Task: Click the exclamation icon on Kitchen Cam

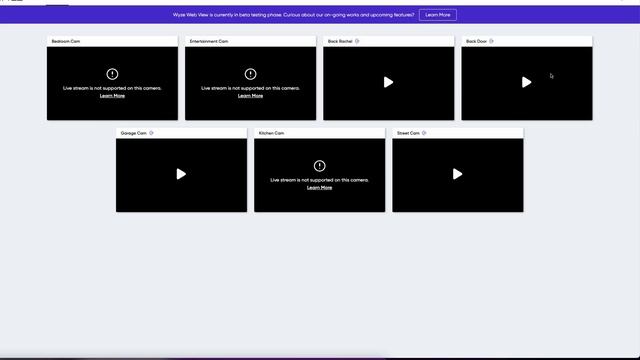Action: point(319,166)
